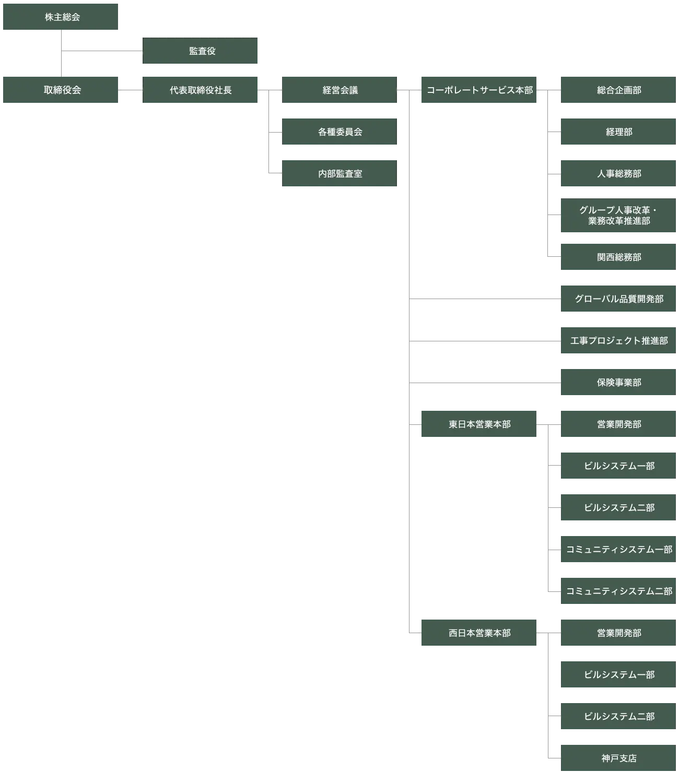Click the 神戸支店 box

click(x=618, y=758)
